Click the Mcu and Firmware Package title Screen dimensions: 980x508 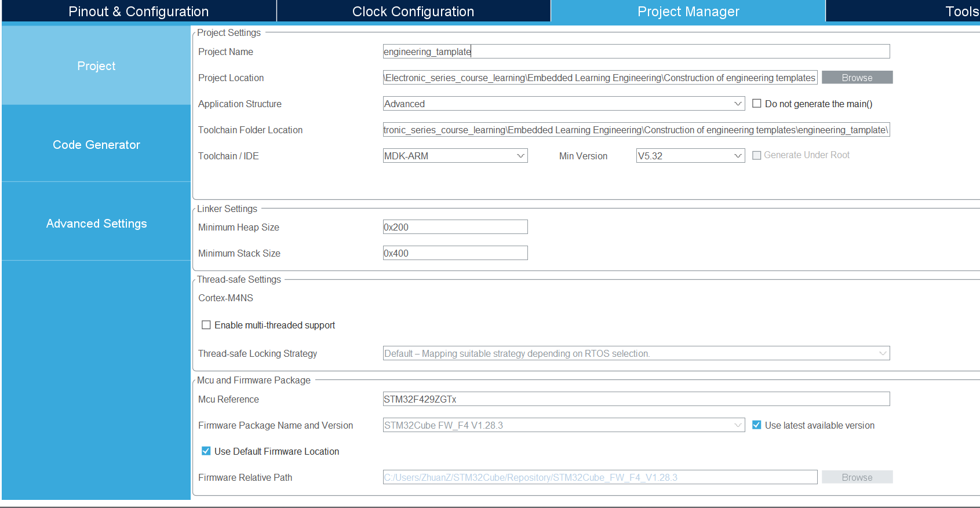[254, 380]
